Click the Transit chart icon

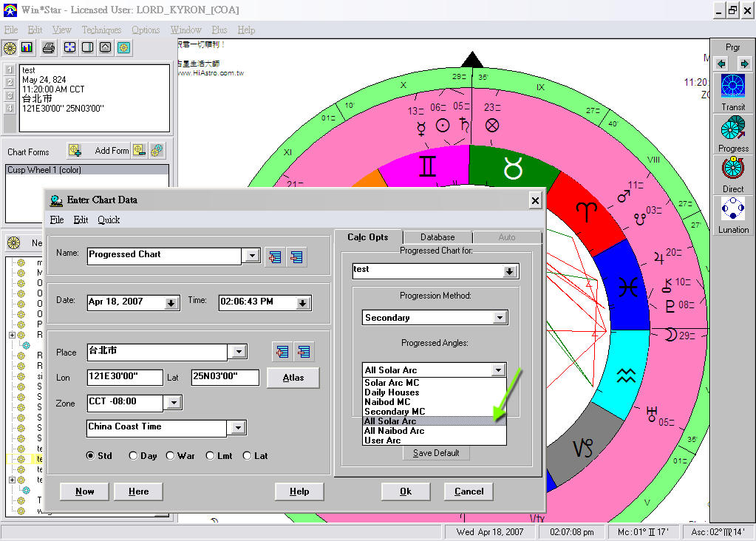click(x=733, y=87)
